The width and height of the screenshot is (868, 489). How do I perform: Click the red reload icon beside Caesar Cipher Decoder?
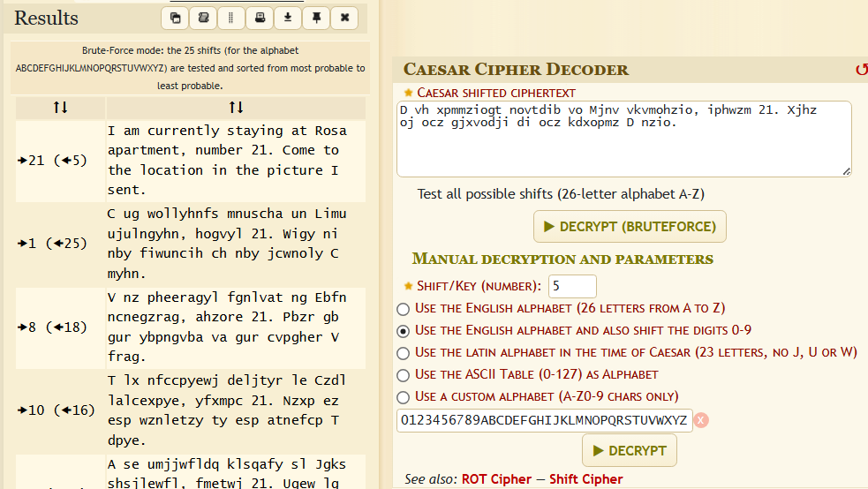click(861, 70)
